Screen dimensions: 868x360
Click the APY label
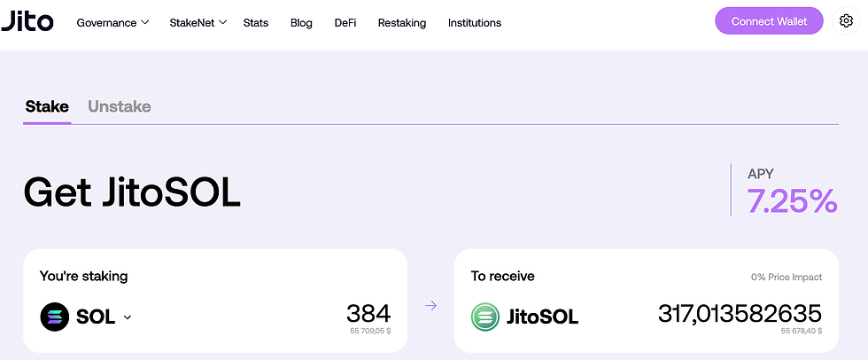[x=760, y=174]
